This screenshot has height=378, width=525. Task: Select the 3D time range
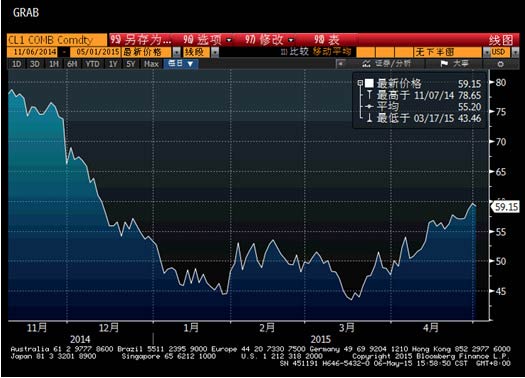pos(35,64)
